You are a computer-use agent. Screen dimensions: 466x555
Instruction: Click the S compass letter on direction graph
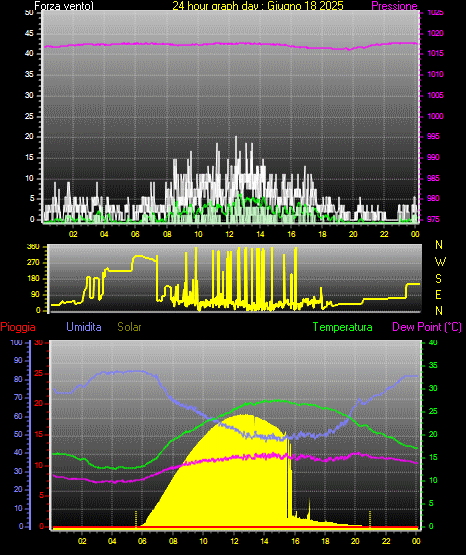(x=438, y=279)
